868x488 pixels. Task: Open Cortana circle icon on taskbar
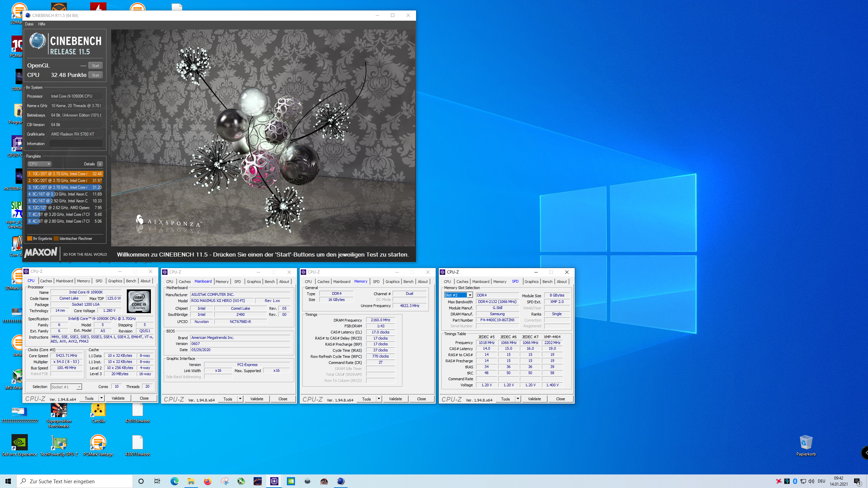tap(141, 481)
